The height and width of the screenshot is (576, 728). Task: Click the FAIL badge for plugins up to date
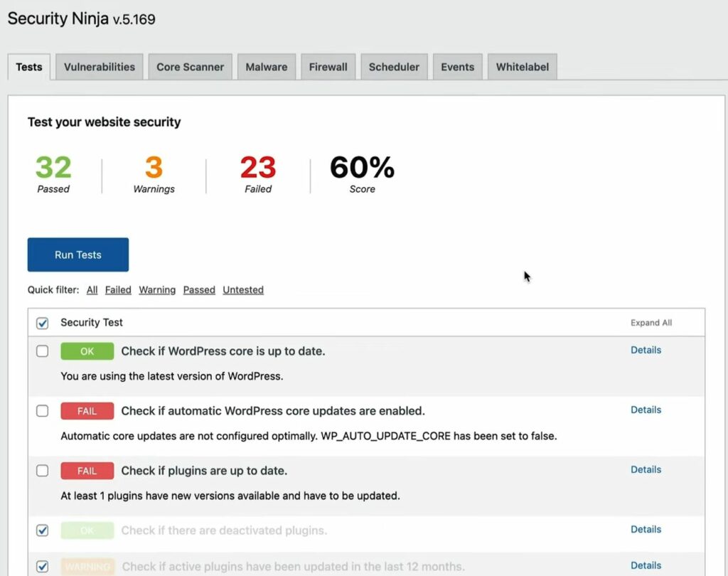(87, 471)
